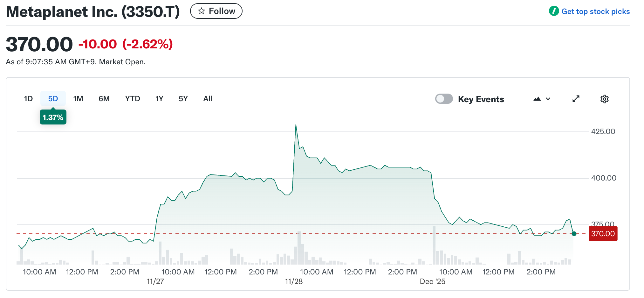
Task: Show the All time range chart
Action: tap(208, 99)
